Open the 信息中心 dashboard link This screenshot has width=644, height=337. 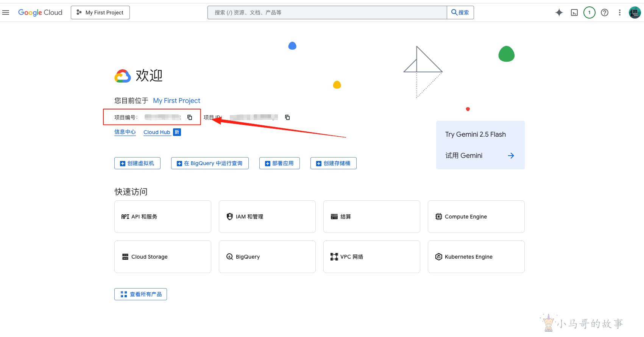click(125, 132)
